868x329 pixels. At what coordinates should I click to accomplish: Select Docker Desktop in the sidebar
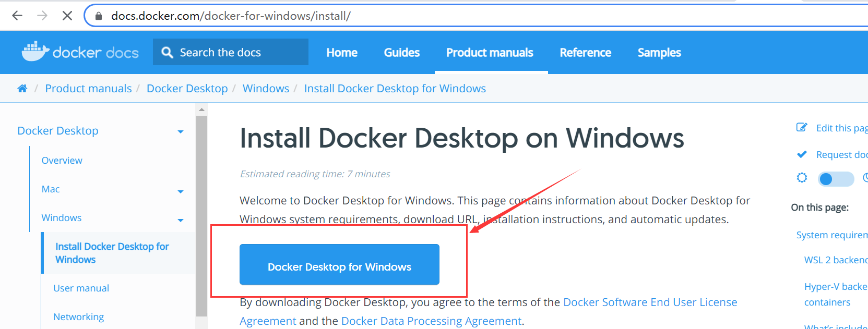[x=57, y=131]
